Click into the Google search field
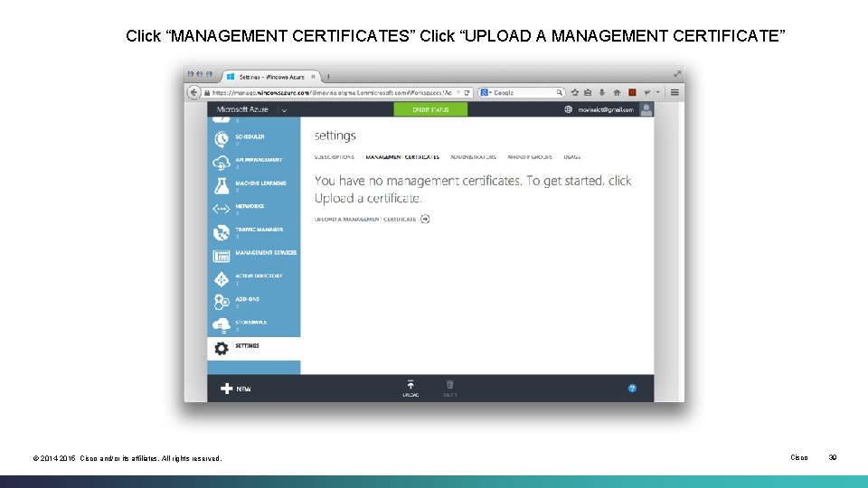This screenshot has height=488, width=868. point(524,92)
